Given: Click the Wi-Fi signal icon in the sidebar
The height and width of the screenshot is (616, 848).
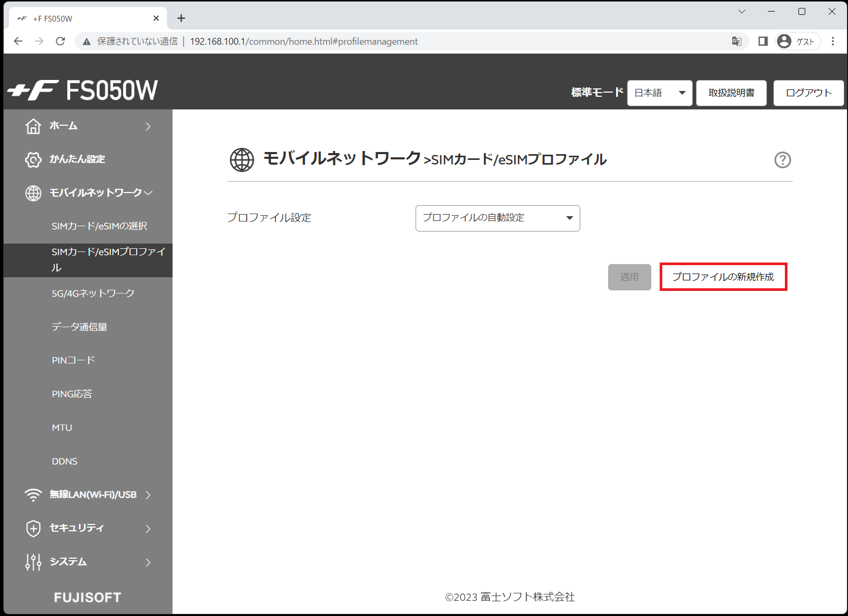Looking at the screenshot, I should tap(33, 495).
